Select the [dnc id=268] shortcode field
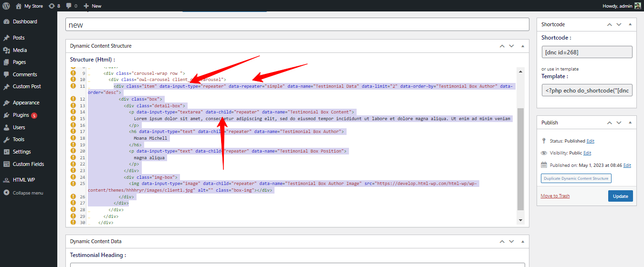644x267 pixels. (x=587, y=52)
